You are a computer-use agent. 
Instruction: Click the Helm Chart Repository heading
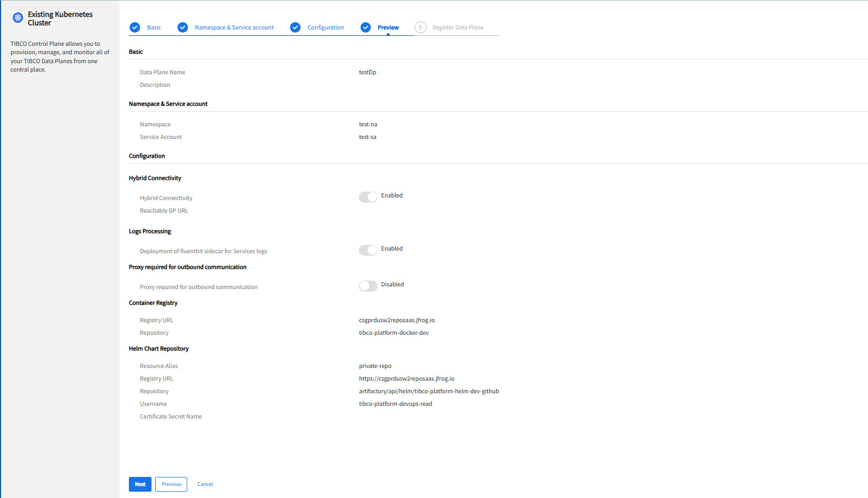click(159, 348)
